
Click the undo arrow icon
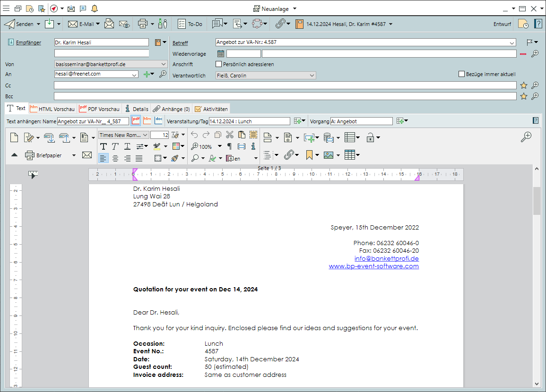[194, 135]
